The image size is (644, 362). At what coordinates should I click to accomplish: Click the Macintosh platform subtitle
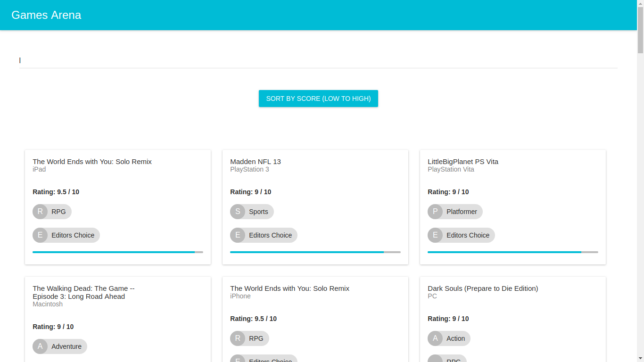pyautogui.click(x=48, y=304)
